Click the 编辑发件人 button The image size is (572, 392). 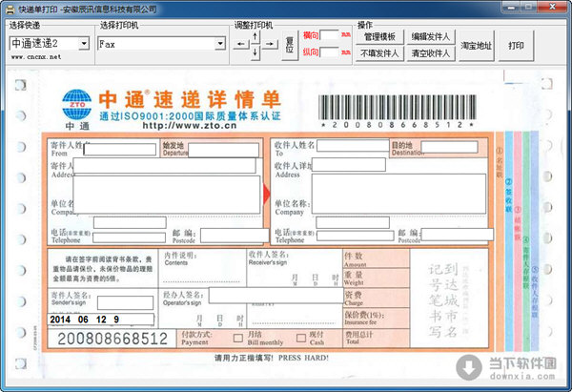(431, 36)
